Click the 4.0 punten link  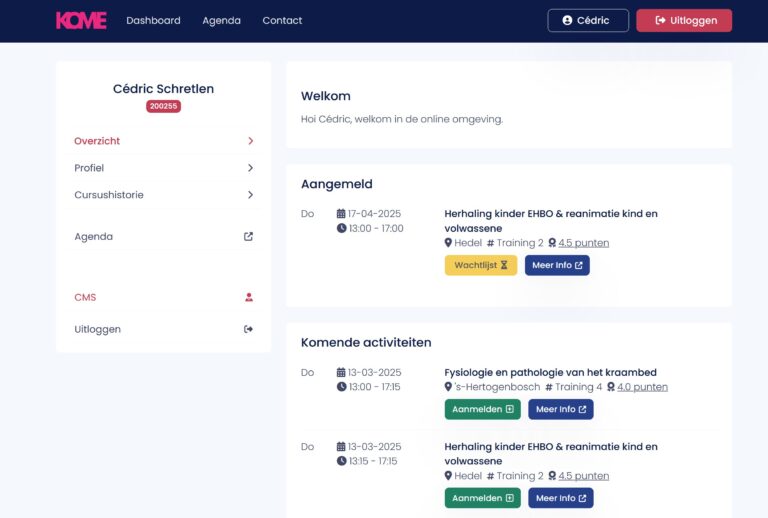pos(642,387)
